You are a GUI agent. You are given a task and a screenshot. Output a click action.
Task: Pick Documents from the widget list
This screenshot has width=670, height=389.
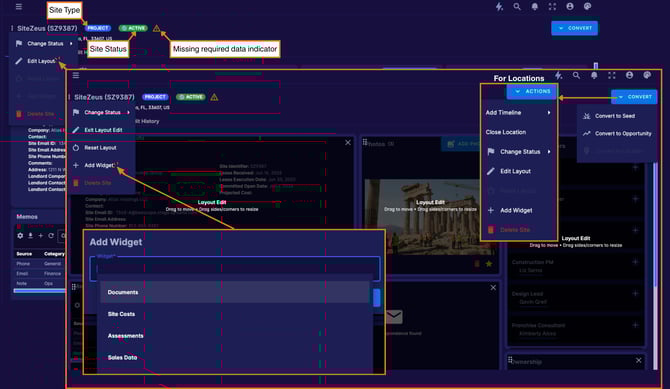point(235,292)
